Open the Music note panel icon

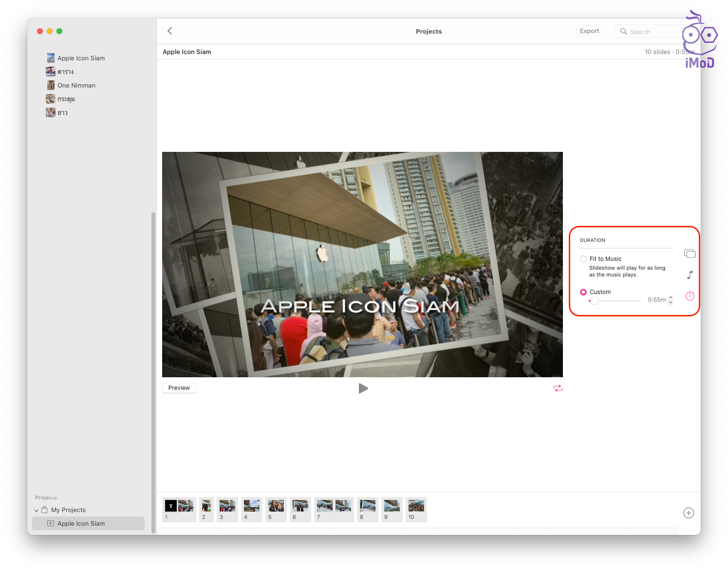point(690,275)
